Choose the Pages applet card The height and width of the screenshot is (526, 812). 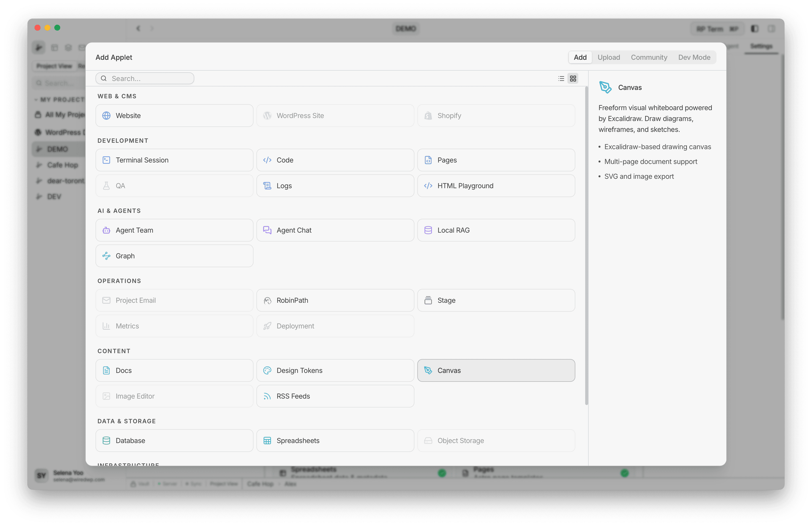pyautogui.click(x=496, y=160)
